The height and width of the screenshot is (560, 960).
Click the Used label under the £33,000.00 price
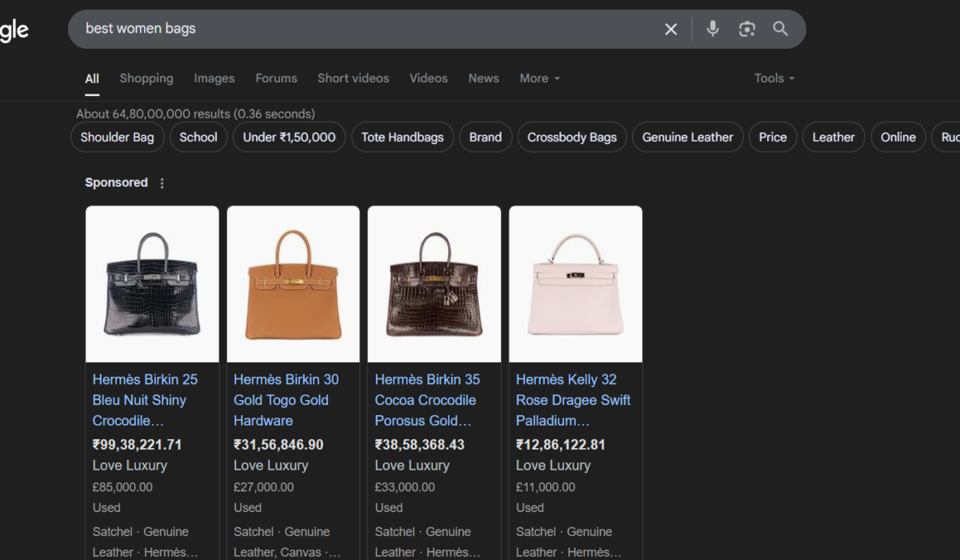coord(389,508)
